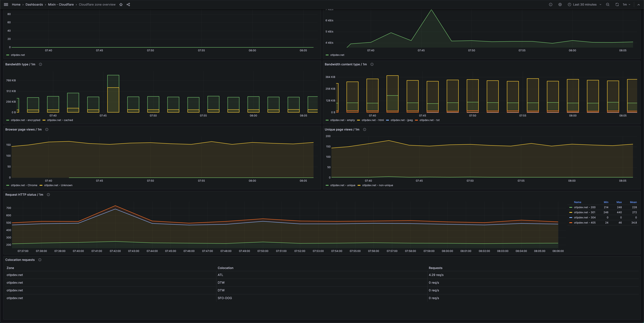The height and width of the screenshot is (323, 644).
Task: Open dashboard settings with the gear icon
Action: 560,5
